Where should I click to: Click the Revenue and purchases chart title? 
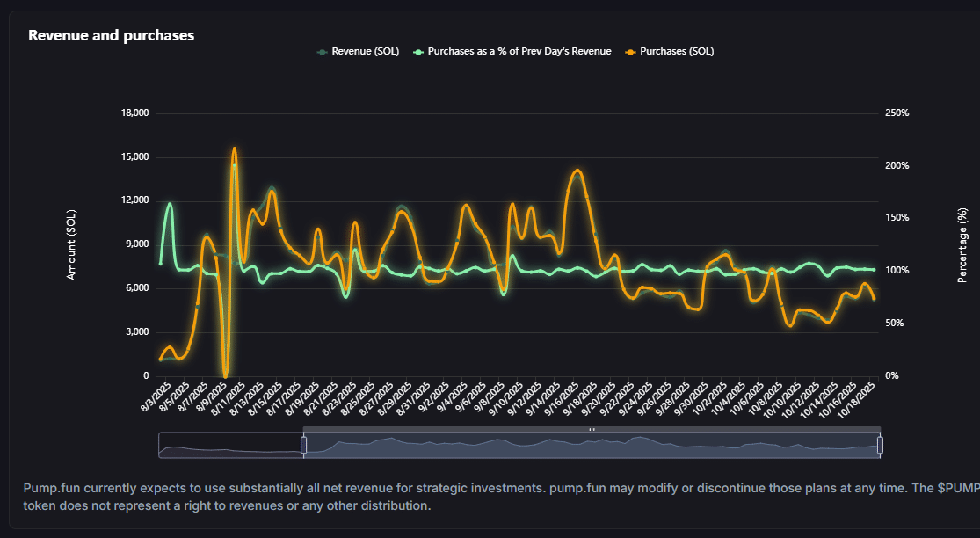click(x=111, y=35)
